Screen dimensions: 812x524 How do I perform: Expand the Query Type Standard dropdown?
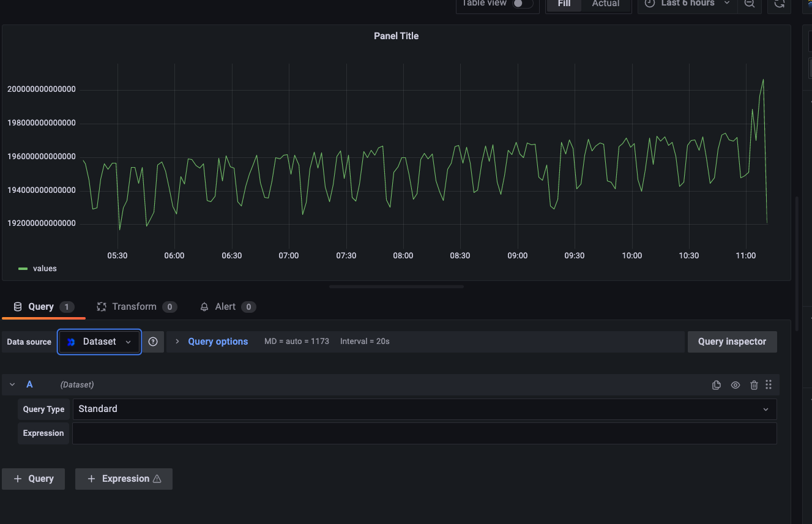point(425,409)
